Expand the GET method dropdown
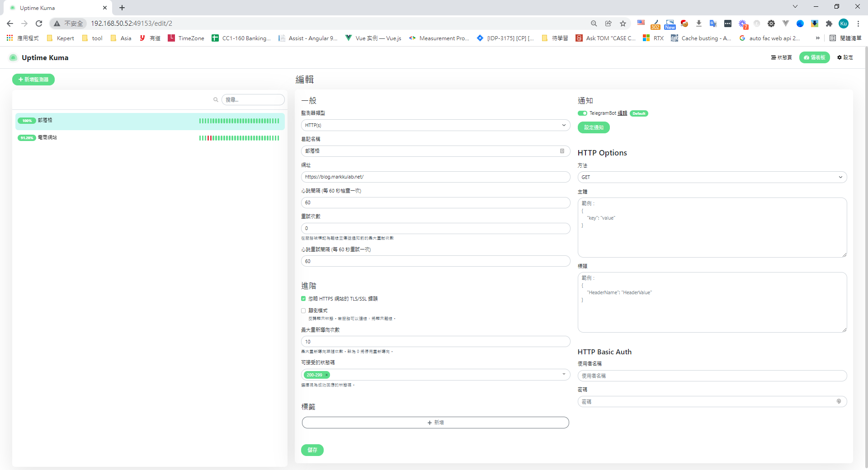868x470 pixels. click(712, 177)
